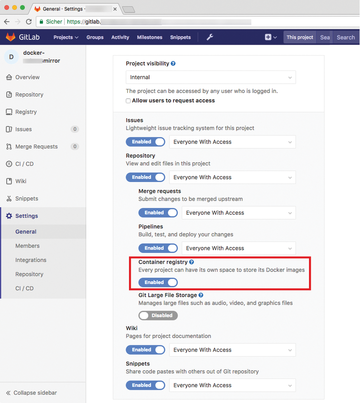Open Milestones in top navigation
The width and height of the screenshot is (360, 403).
click(149, 37)
